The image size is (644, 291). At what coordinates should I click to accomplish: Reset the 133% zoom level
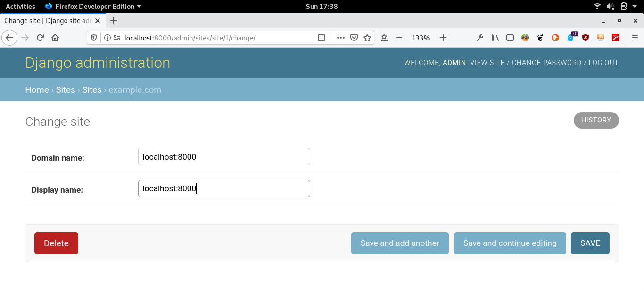421,38
